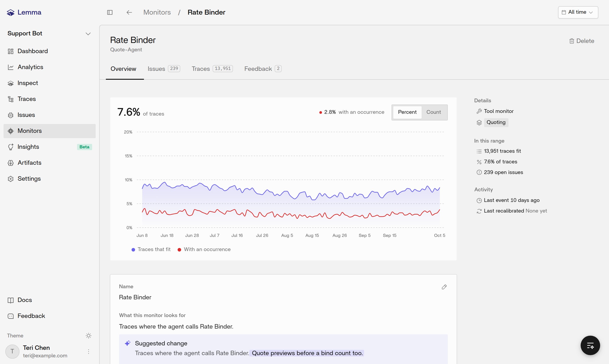Switch chart to Percent view

[x=407, y=112]
